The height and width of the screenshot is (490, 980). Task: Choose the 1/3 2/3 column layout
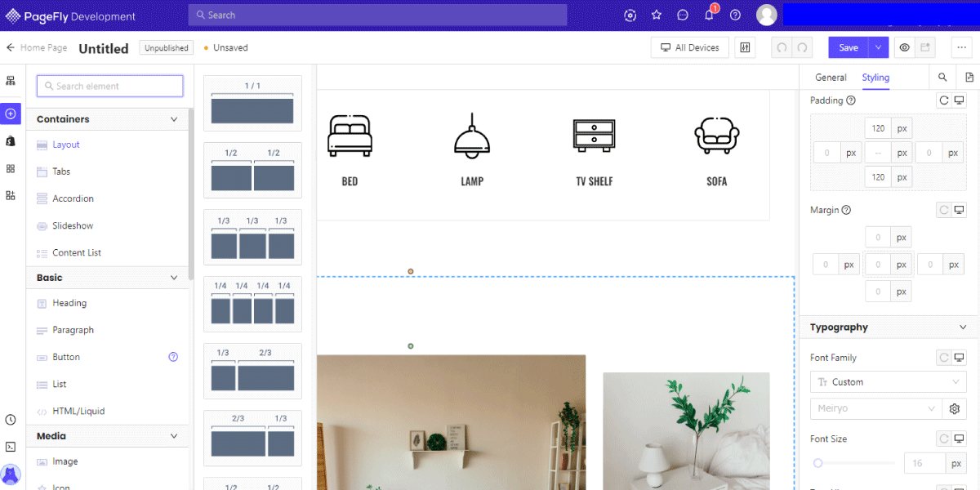tap(252, 371)
